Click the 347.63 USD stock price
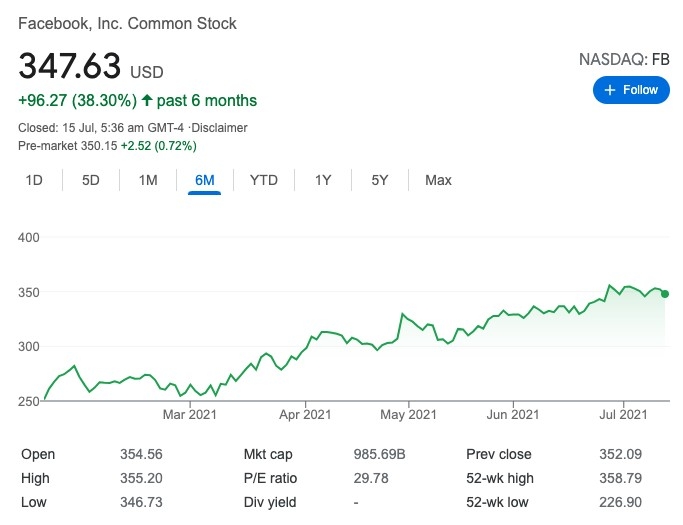The height and width of the screenshot is (525, 683). coord(90,70)
